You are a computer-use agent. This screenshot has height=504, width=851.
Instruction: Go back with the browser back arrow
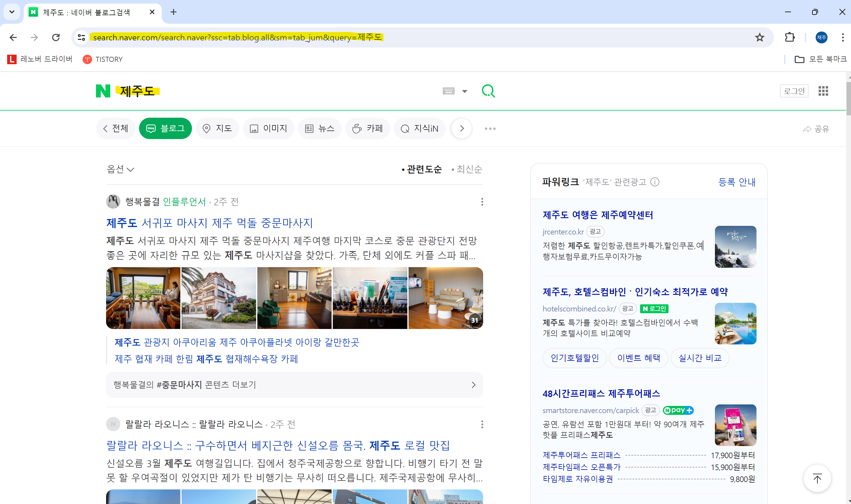(x=13, y=37)
